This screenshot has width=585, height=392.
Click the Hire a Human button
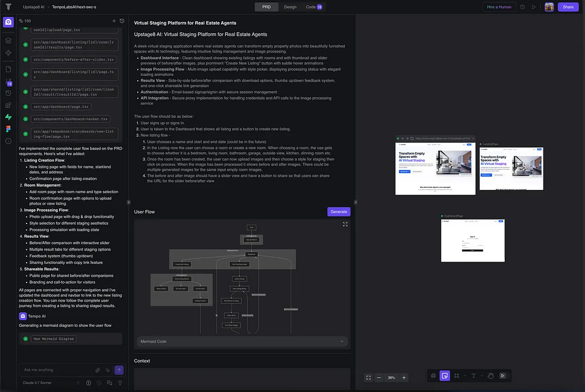coord(499,7)
